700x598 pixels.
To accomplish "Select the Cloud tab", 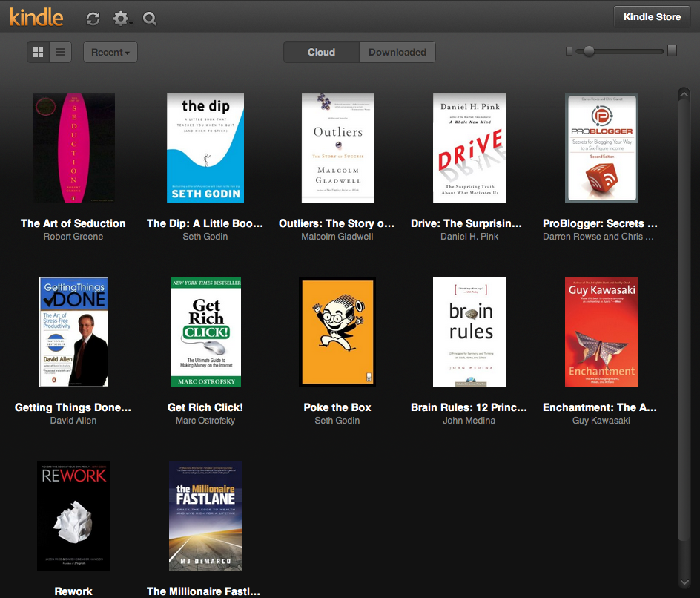I will click(321, 52).
